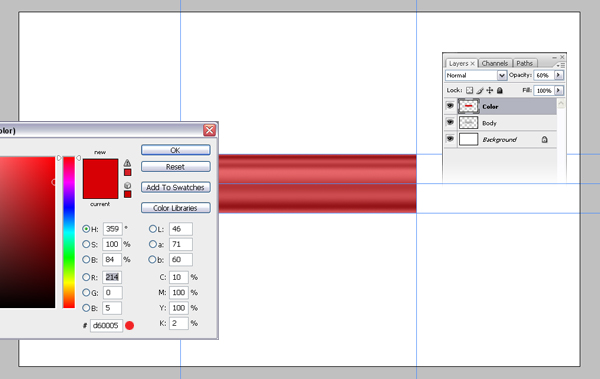Screen dimensions: 600x379
Task: Click the G field showing 0
Action: (112, 292)
